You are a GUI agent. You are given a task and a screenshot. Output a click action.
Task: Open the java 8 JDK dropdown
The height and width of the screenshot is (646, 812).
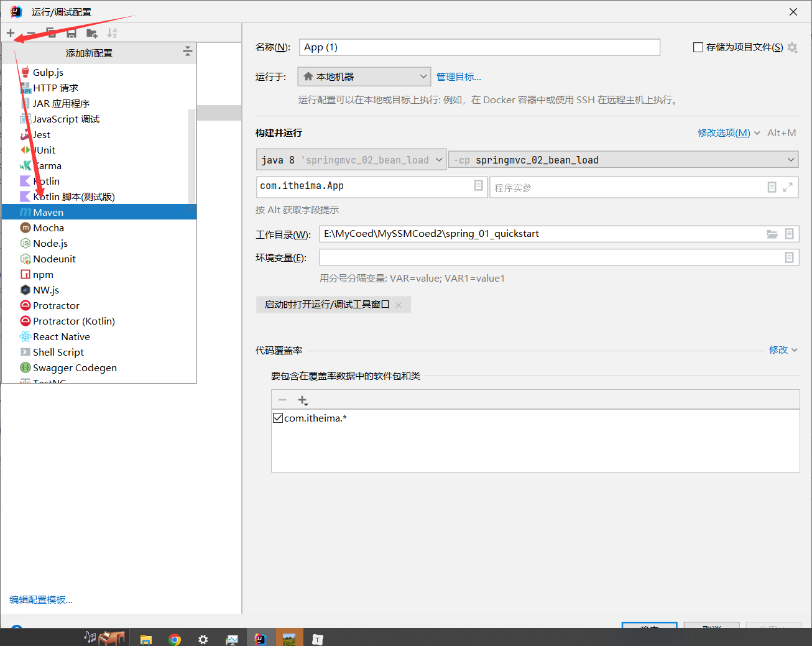pyautogui.click(x=351, y=160)
